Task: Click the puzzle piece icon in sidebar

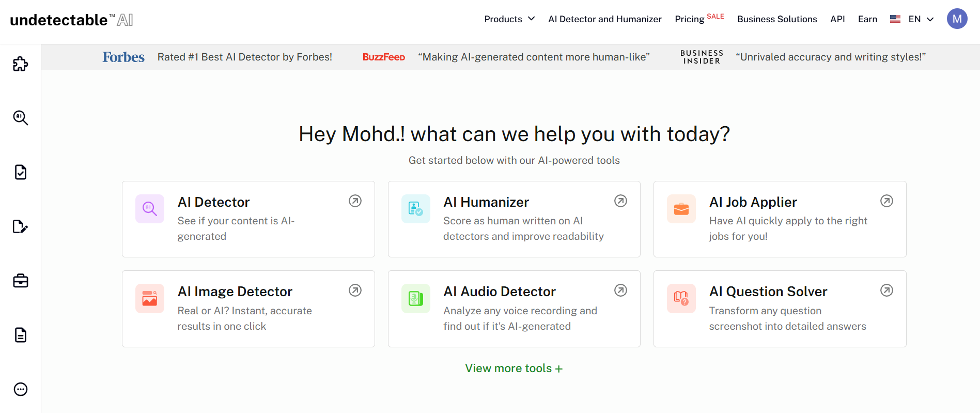Action: pos(20,64)
